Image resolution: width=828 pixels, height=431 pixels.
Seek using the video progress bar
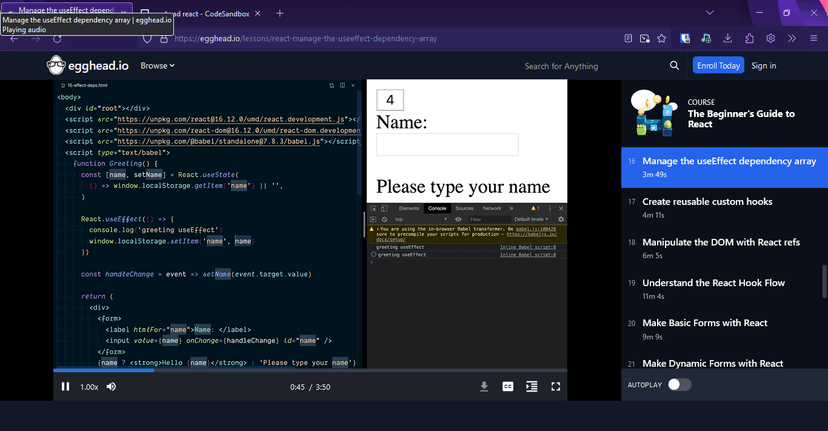pos(300,370)
